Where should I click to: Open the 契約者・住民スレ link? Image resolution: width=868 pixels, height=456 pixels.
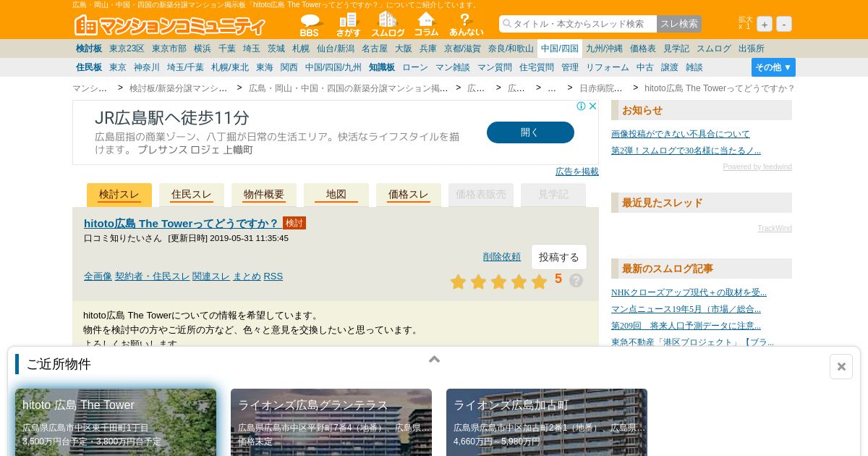click(x=152, y=276)
